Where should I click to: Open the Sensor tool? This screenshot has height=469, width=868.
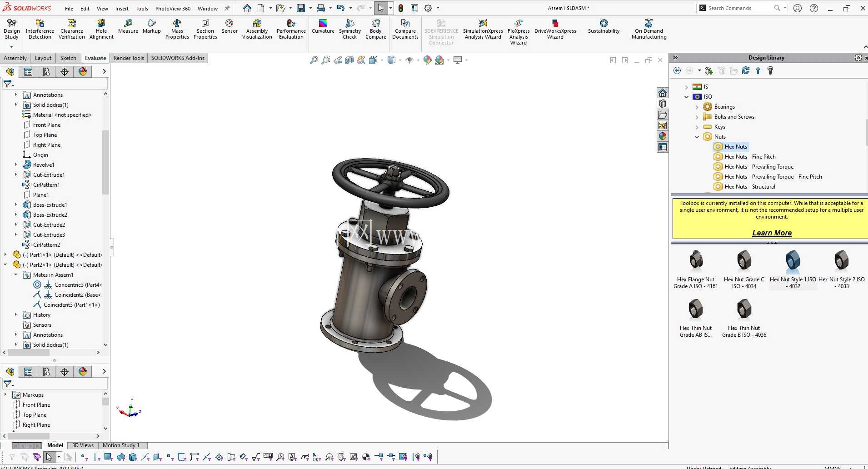[x=229, y=26]
